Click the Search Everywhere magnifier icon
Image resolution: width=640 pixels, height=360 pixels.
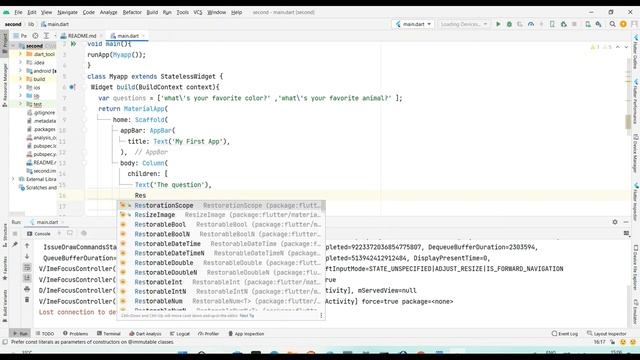coord(612,24)
